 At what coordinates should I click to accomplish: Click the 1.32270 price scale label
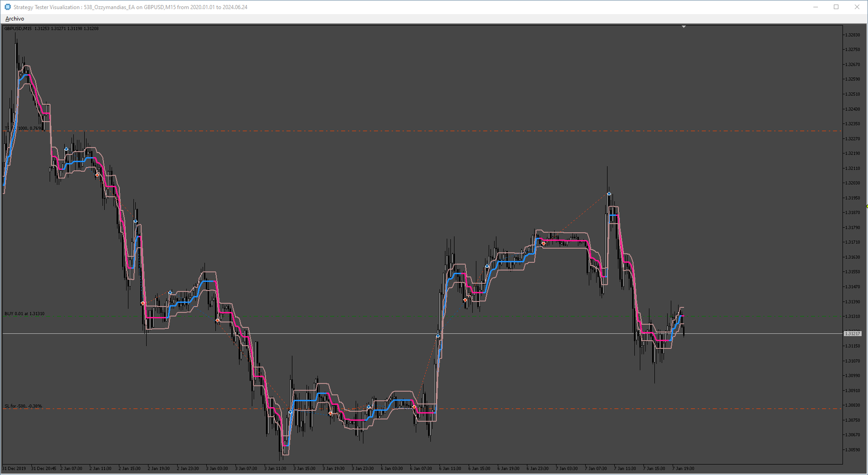tap(853, 138)
